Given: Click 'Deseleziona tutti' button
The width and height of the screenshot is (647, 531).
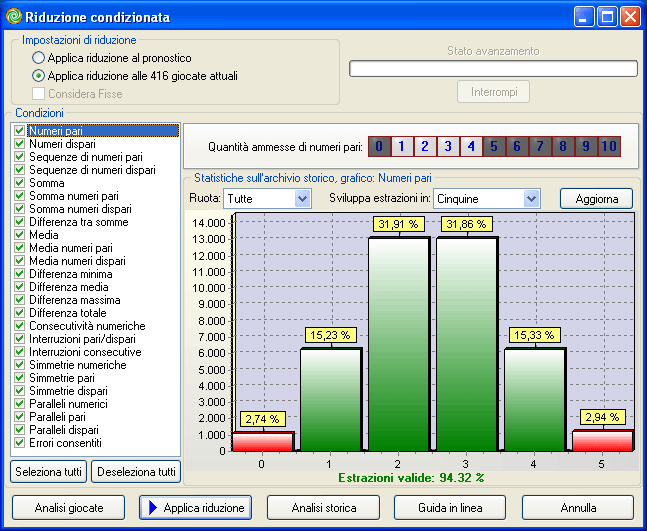Looking at the screenshot, I should (135, 472).
